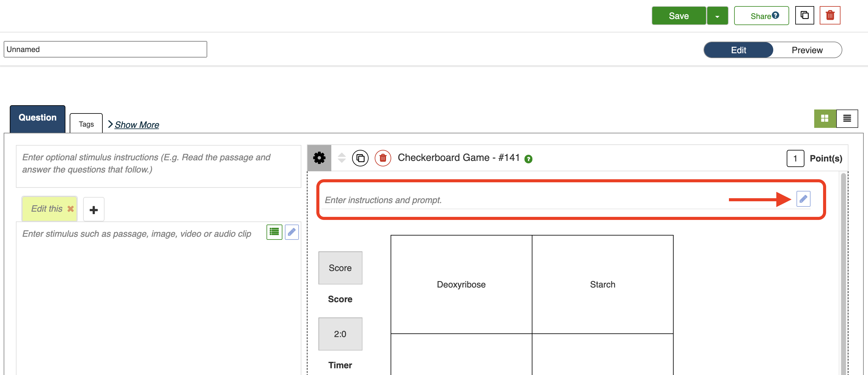Click the Unnamed title input field

point(105,50)
